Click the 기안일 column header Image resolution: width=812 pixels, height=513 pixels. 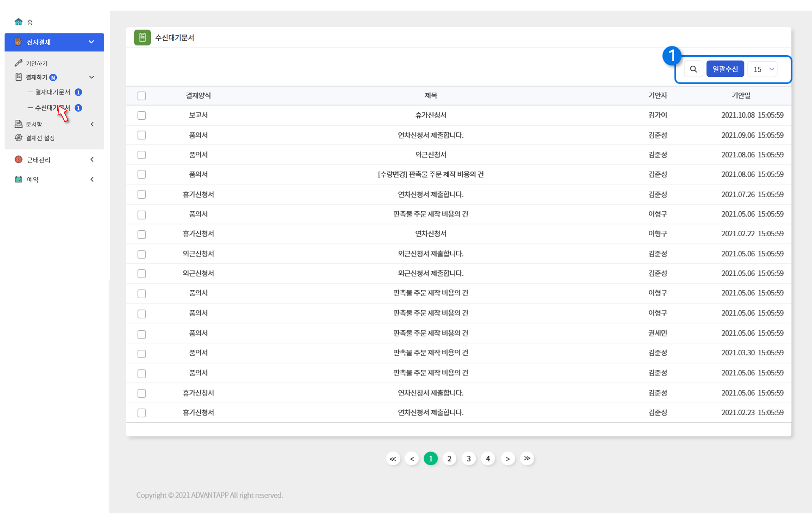(741, 95)
